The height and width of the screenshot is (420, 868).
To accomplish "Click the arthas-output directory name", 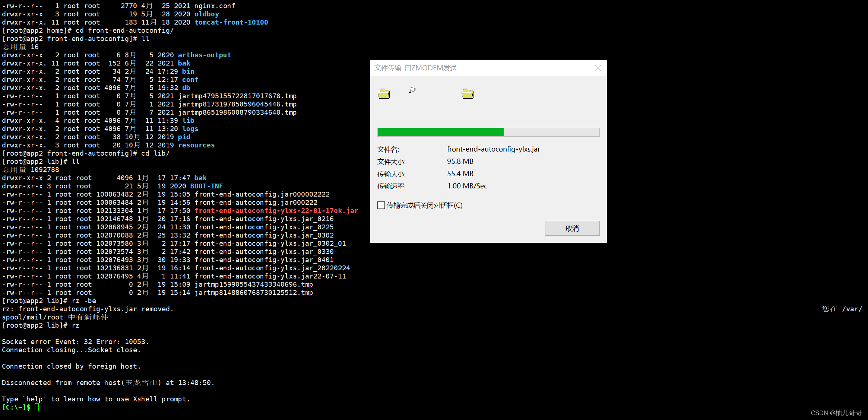I will point(205,55).
